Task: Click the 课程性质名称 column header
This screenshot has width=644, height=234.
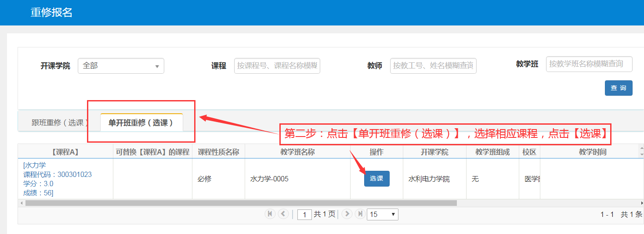Action: coord(218,152)
